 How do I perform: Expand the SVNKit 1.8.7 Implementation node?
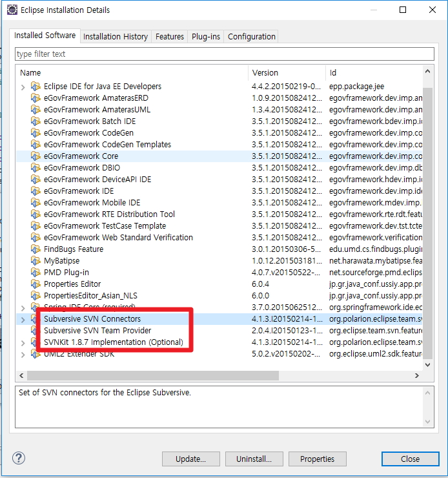coord(23,343)
